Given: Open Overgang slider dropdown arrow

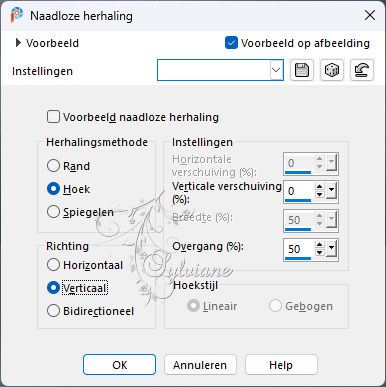Looking at the screenshot, I should (331, 248).
